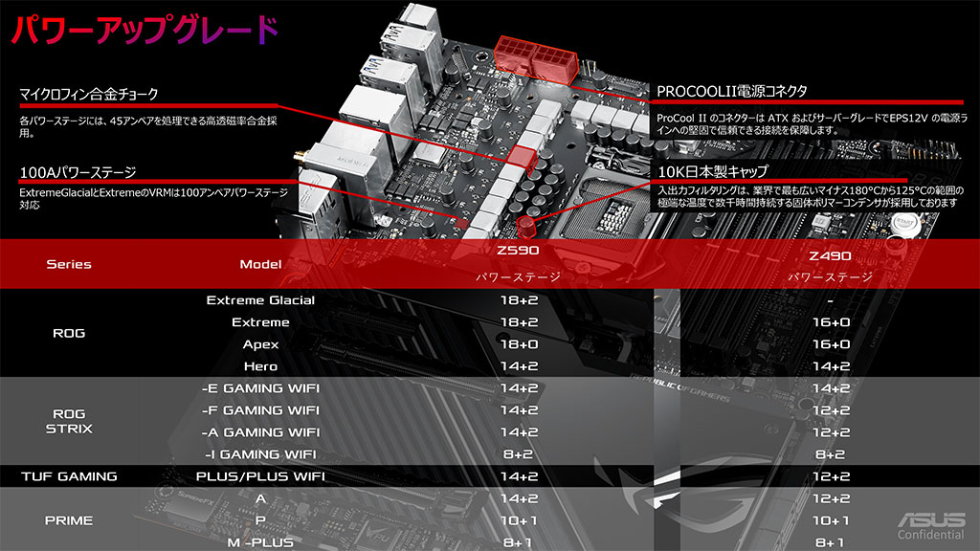Screen dimensions: 980x551
Task: Click Z590 value '18+2' for Extreme Glacial
Action: (519, 299)
